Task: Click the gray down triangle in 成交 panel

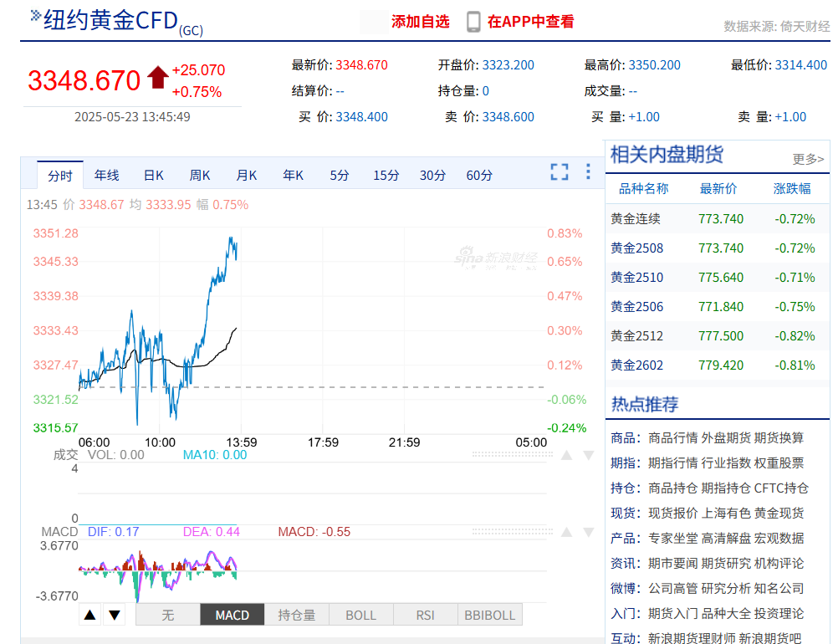Action: [589, 455]
